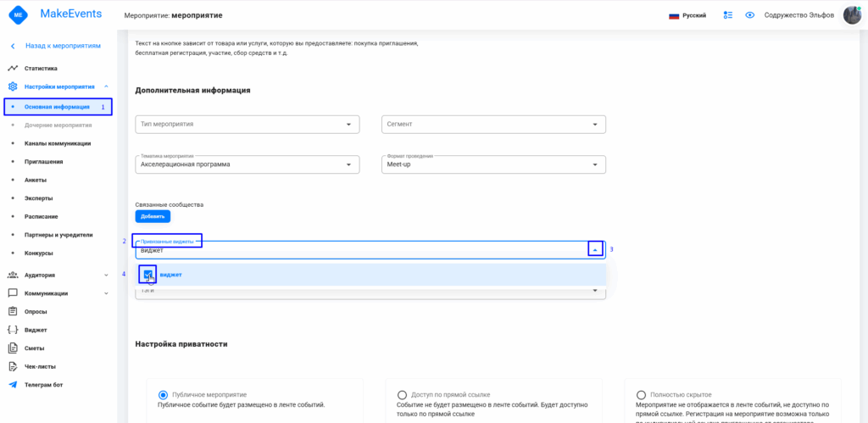Open Statistics chart icon in sidebar
The image size is (868, 423).
(13, 69)
